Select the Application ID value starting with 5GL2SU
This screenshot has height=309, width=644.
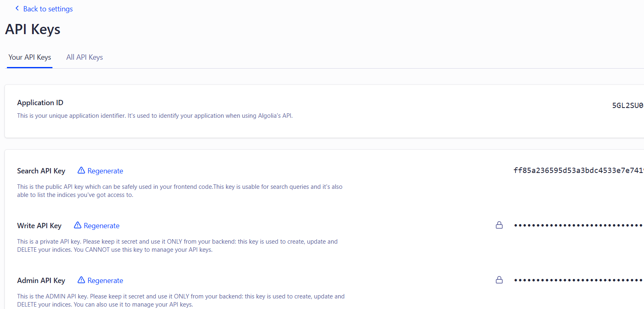(x=627, y=106)
